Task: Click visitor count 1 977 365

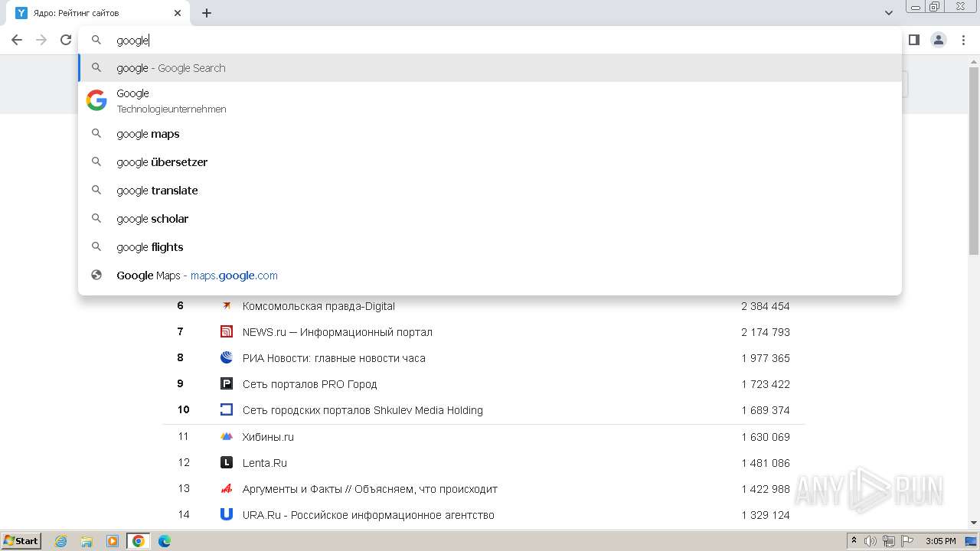Action: pyautogui.click(x=765, y=358)
